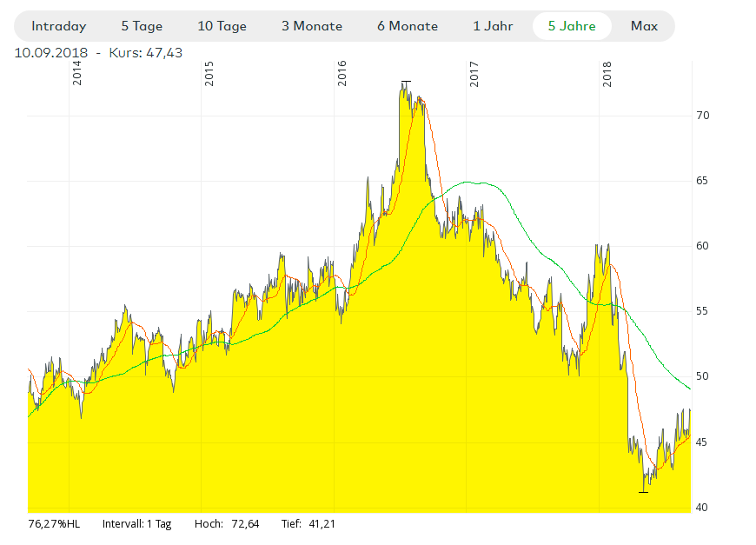Select the 10 Tage time range
The height and width of the screenshot is (545, 756).
pyautogui.click(x=222, y=26)
